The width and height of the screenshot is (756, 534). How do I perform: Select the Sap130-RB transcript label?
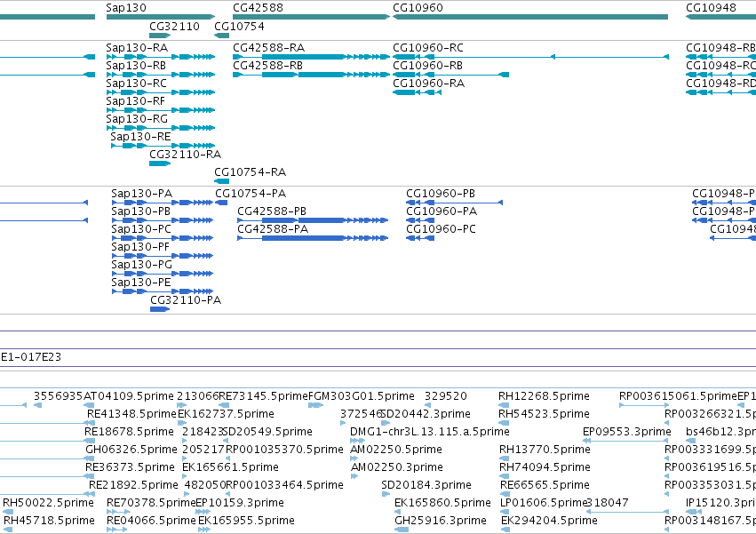click(x=136, y=66)
